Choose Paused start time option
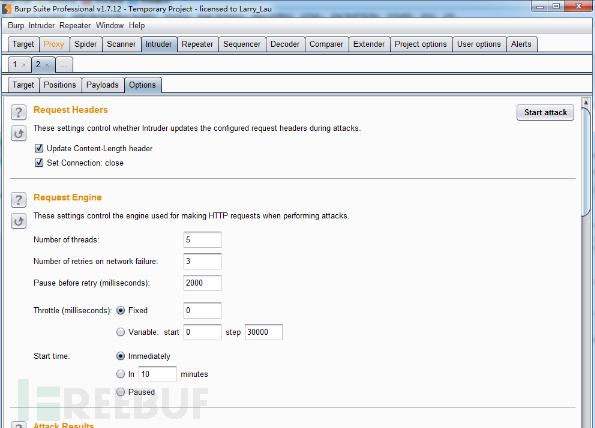Screen dimensions: 595x428 (x=120, y=392)
